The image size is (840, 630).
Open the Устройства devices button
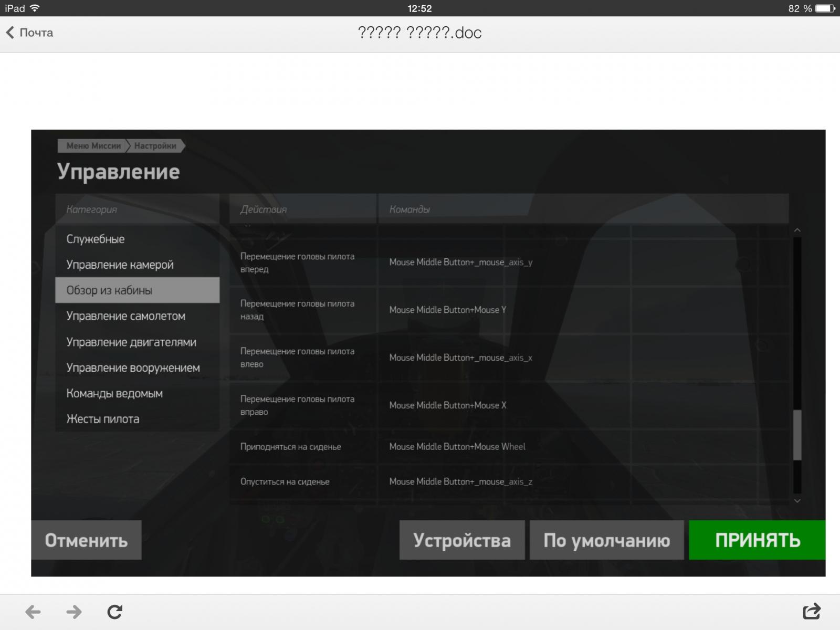pyautogui.click(x=462, y=540)
